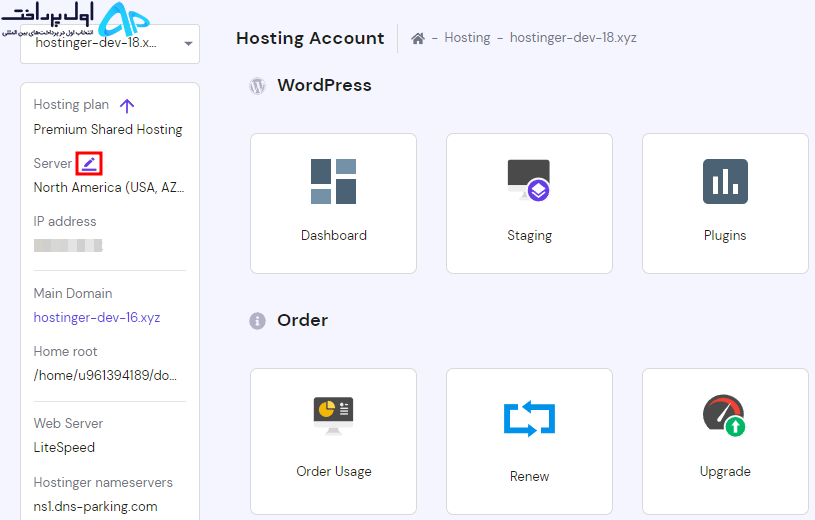Click the edit server pencil icon
815x520 pixels.
coord(89,163)
